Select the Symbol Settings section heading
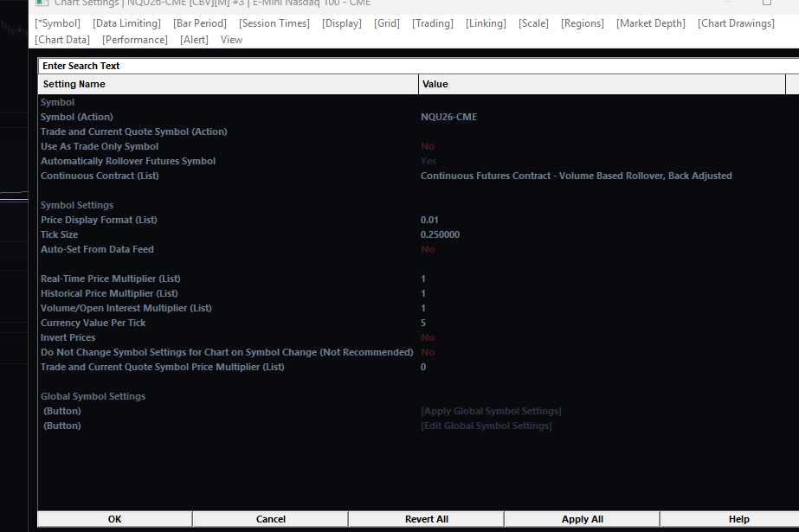 tap(77, 205)
